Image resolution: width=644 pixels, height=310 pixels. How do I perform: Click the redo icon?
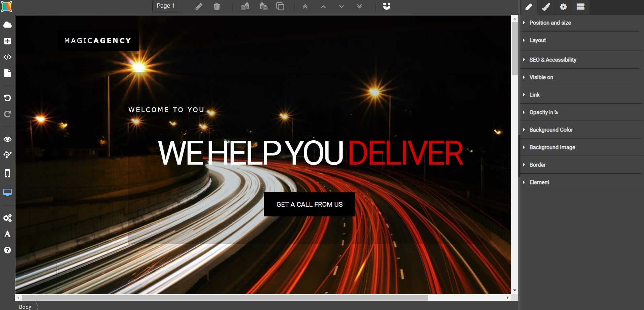click(x=7, y=114)
